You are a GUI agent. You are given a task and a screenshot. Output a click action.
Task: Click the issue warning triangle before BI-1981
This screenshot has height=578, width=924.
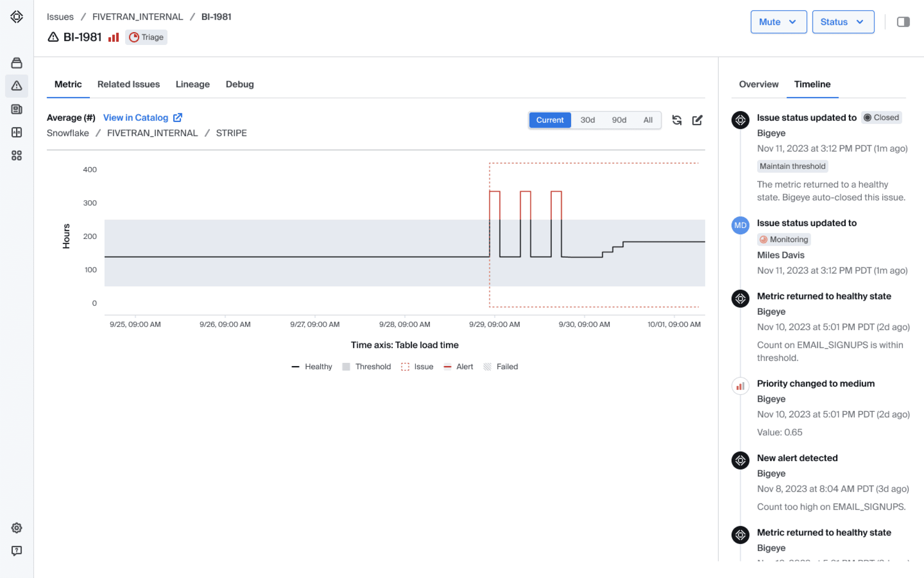53,37
